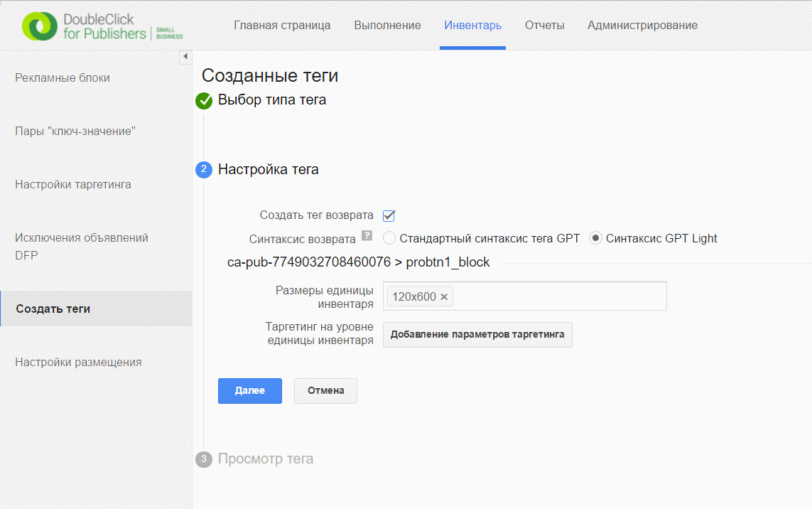Click the Настройка тега step heading

pos(269,169)
